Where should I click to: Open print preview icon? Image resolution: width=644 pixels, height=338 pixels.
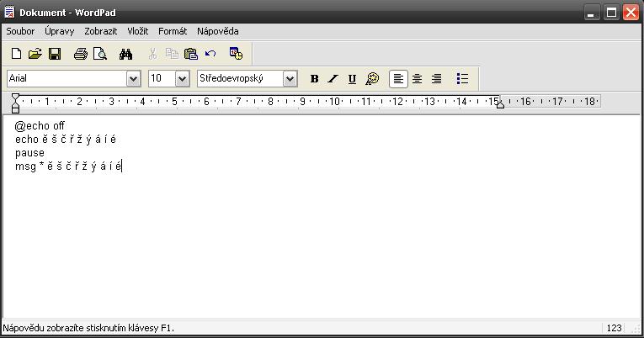[x=100, y=54]
